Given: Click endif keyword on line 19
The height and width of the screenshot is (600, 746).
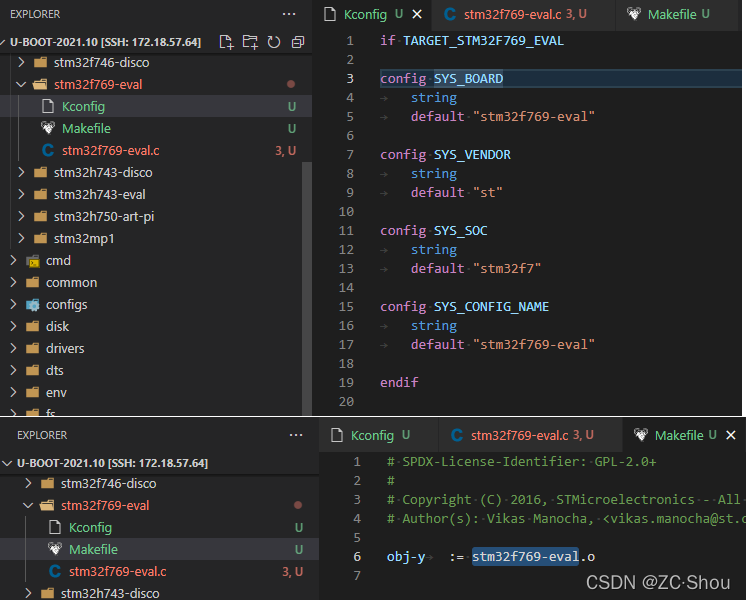Looking at the screenshot, I should (x=399, y=383).
